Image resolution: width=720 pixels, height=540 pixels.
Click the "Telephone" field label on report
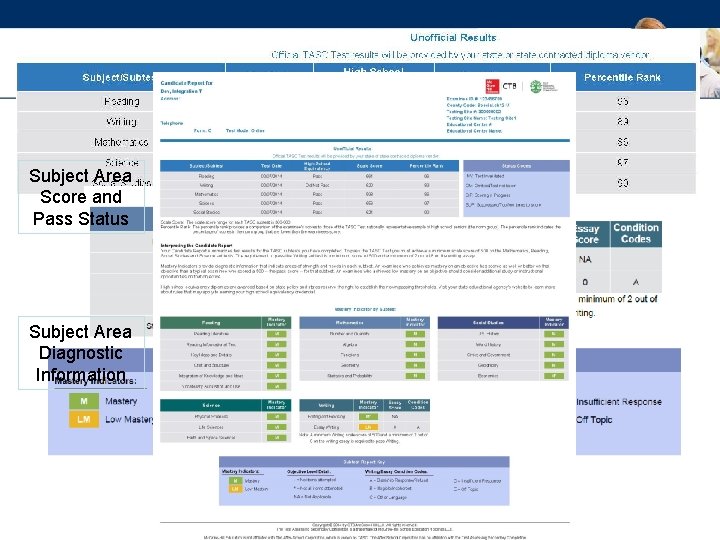coord(172,123)
